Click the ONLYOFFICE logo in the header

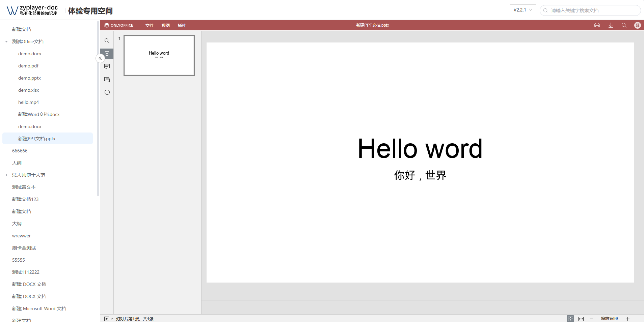pyautogui.click(x=119, y=25)
